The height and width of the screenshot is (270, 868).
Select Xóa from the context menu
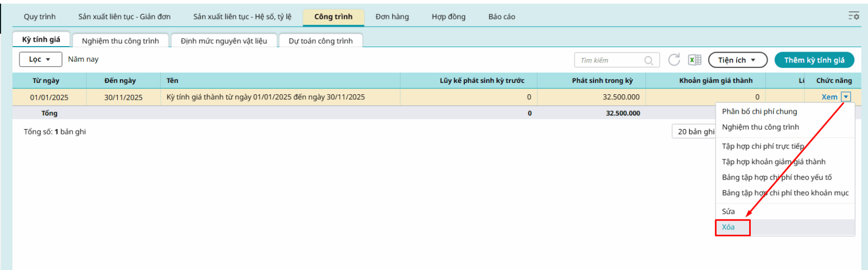tap(729, 227)
